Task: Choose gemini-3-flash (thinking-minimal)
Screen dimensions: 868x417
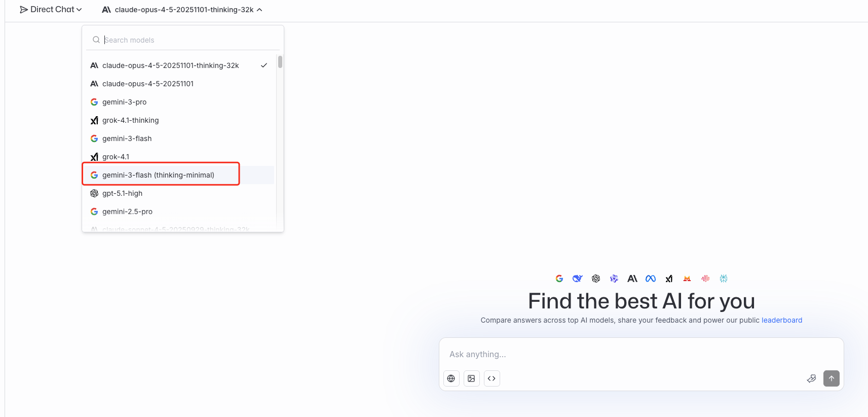Action: click(179, 175)
